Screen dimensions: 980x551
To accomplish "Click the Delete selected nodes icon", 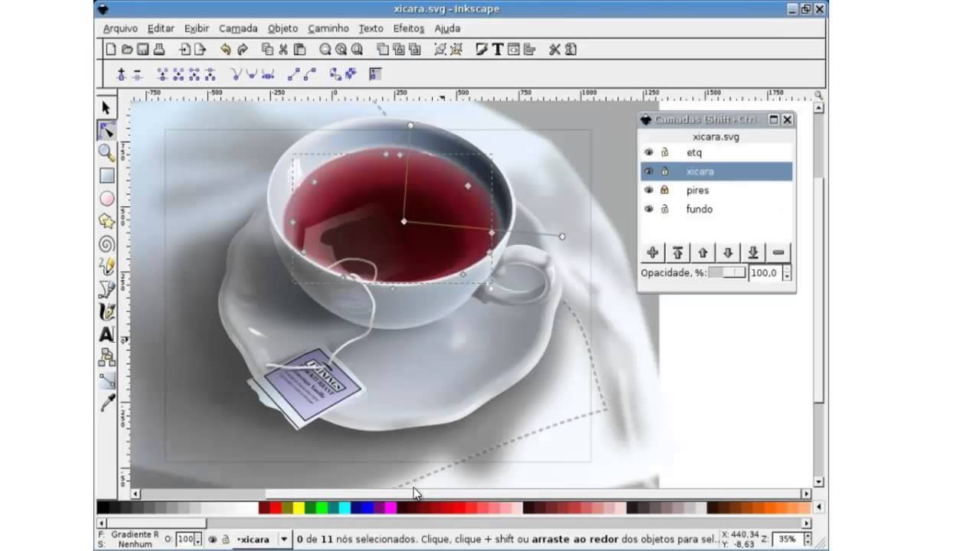I will coord(137,74).
